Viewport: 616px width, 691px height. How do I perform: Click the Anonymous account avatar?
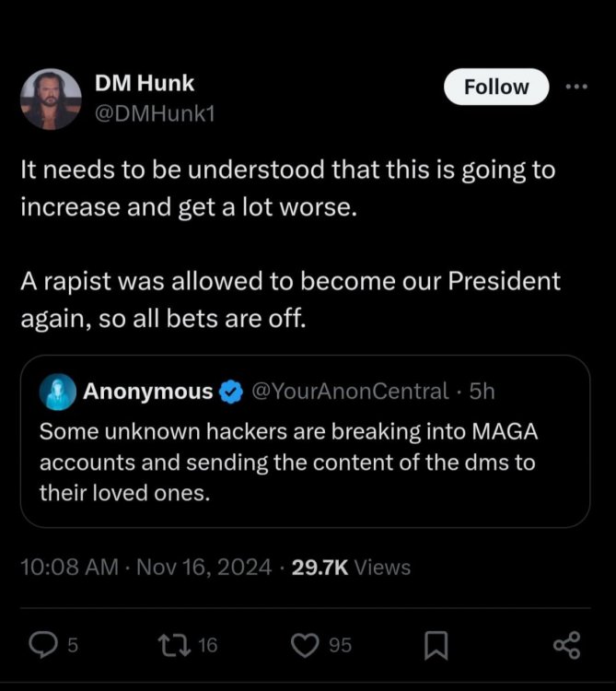57,392
